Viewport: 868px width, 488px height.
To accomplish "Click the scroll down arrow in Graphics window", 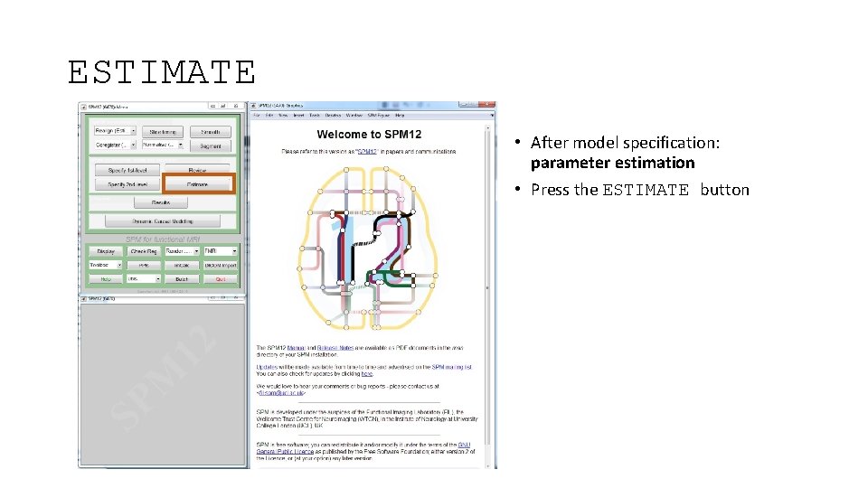I will coord(487,465).
